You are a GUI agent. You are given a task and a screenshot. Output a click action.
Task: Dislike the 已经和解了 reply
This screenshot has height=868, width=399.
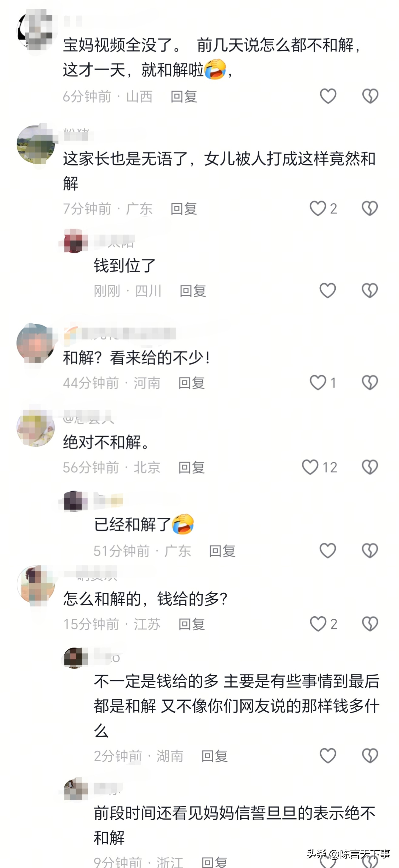(x=370, y=551)
